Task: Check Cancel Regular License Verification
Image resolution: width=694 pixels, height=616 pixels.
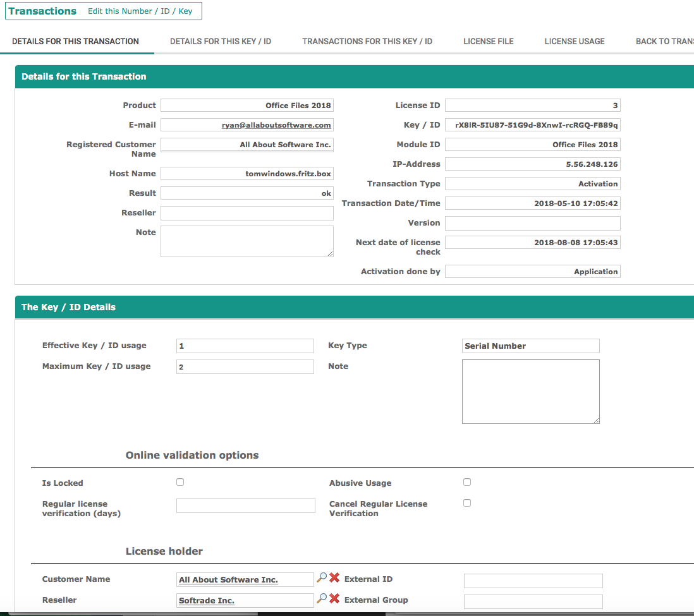Action: coord(467,503)
